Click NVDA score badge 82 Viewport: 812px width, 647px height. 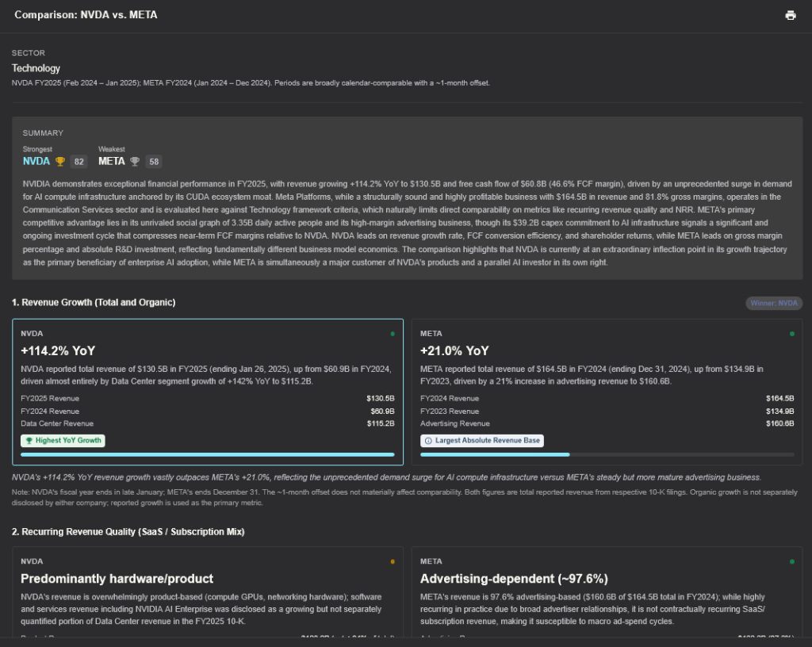coord(79,162)
